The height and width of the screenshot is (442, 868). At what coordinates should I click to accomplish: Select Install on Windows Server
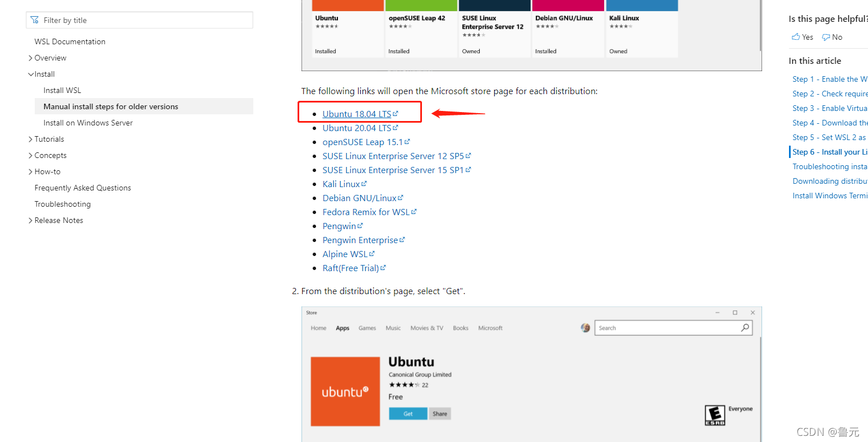[x=88, y=123]
